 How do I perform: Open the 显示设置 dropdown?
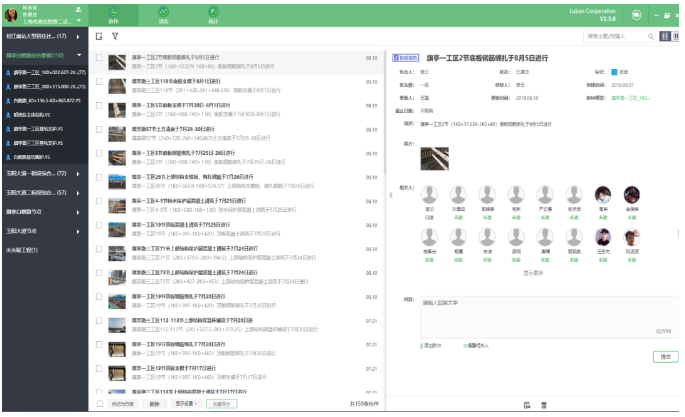(187, 404)
